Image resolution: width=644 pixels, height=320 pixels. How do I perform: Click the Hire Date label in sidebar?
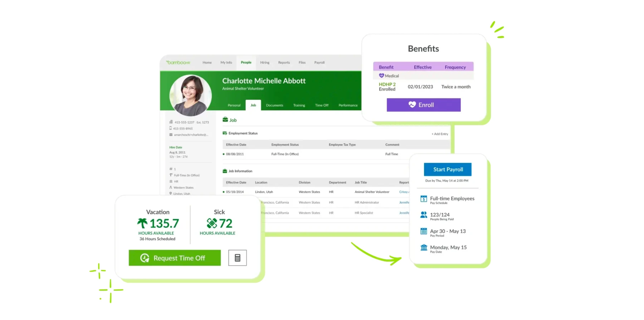pos(176,147)
